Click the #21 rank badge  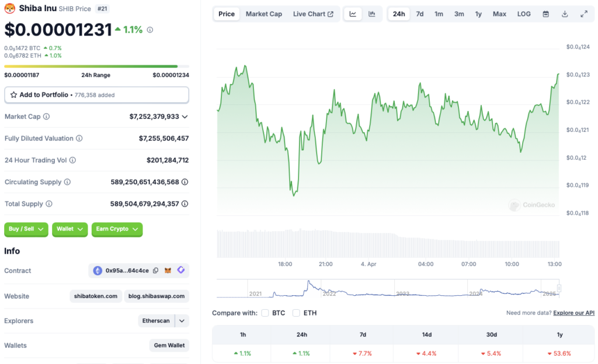pos(102,8)
